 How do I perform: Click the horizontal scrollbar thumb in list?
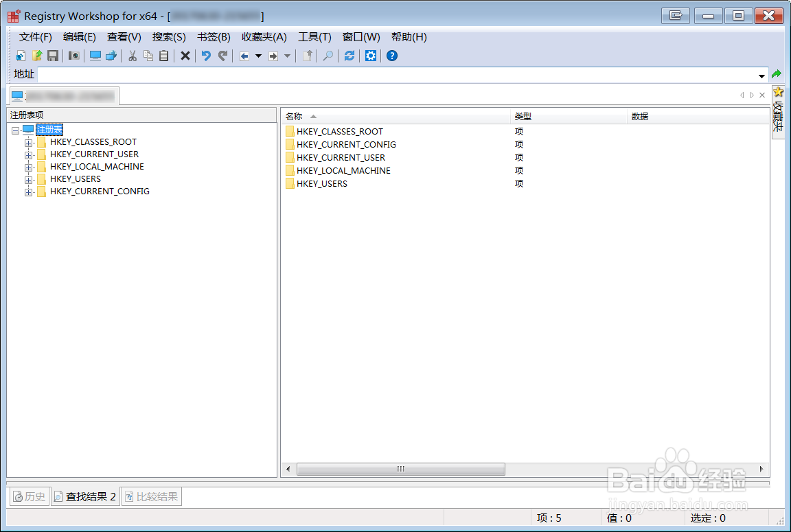pyautogui.click(x=401, y=469)
